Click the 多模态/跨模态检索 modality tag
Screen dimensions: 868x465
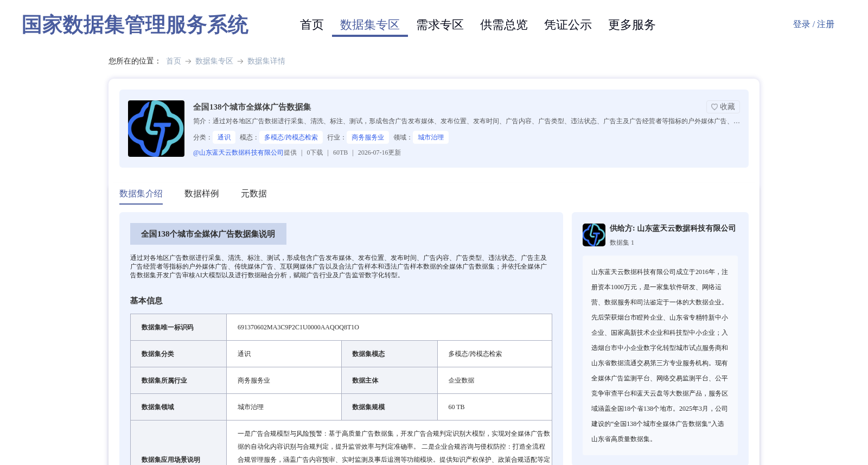tap(291, 137)
